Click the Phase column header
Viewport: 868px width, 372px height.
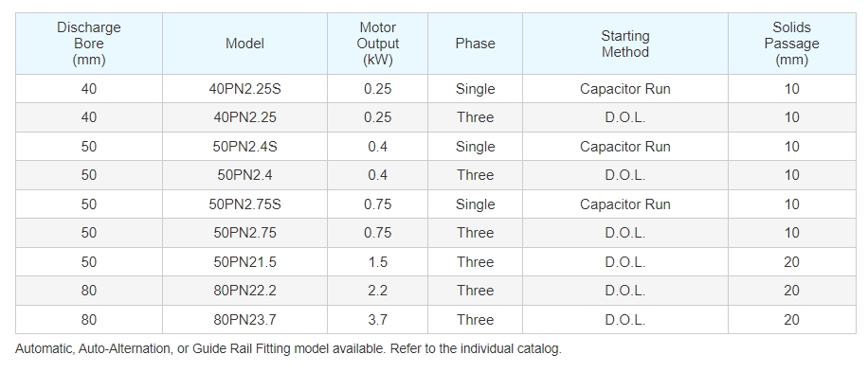tap(475, 44)
